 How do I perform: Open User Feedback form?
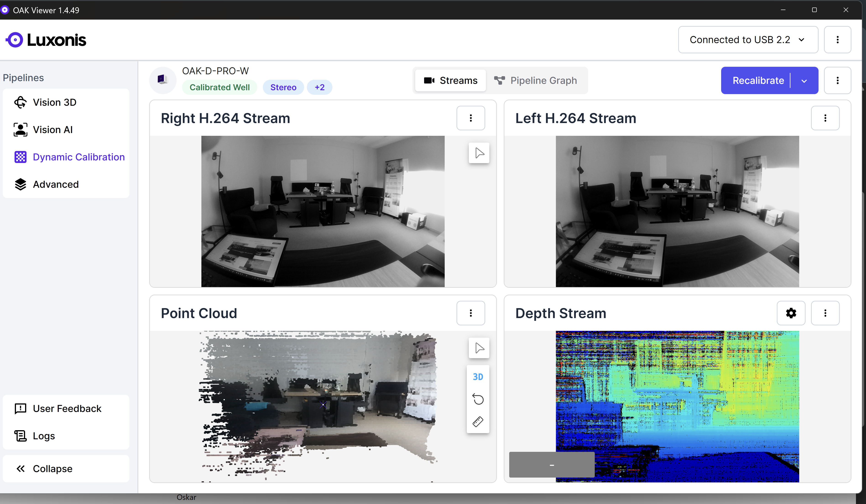67,408
